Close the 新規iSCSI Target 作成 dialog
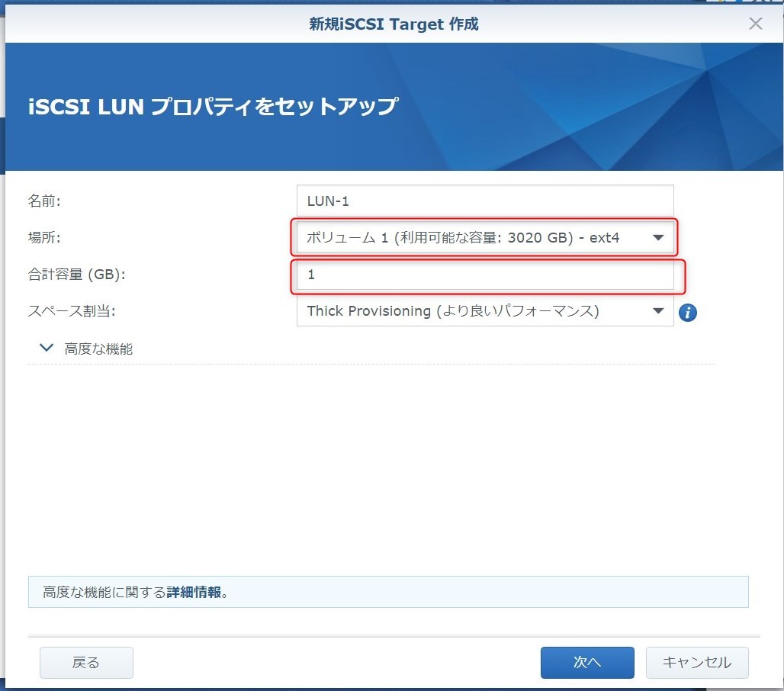Image resolution: width=784 pixels, height=691 pixels. click(x=755, y=24)
